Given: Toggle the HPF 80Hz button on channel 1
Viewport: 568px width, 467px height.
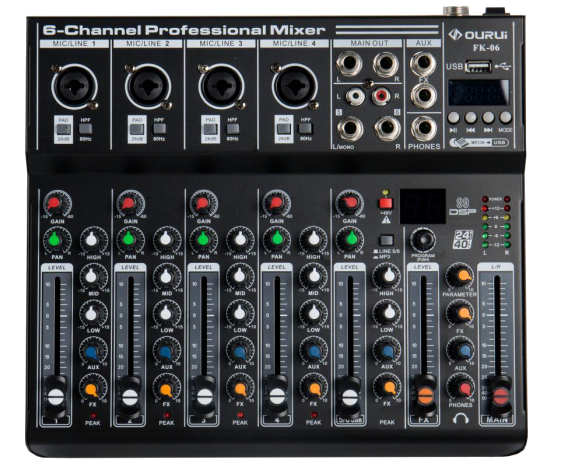Looking at the screenshot, I should click(x=85, y=129).
